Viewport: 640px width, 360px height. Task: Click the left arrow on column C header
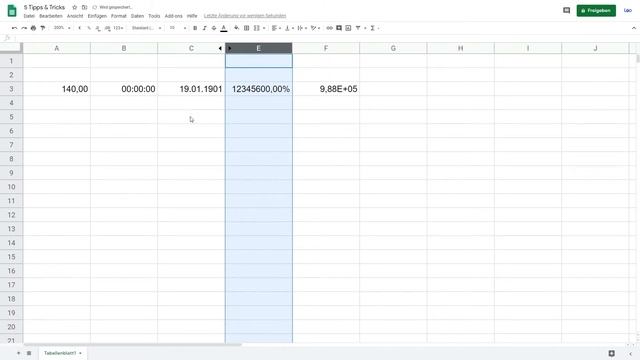pos(220,48)
